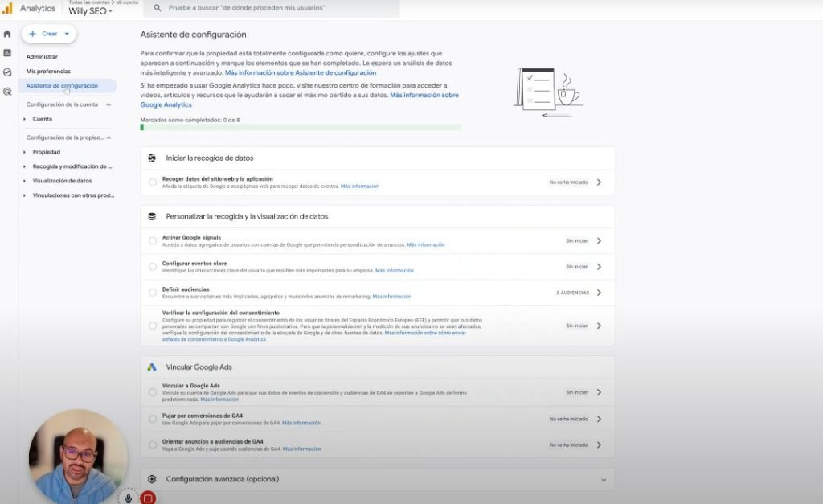
Task: Click 'No se ha iniciado' on Recoger datos row
Action: coord(568,182)
